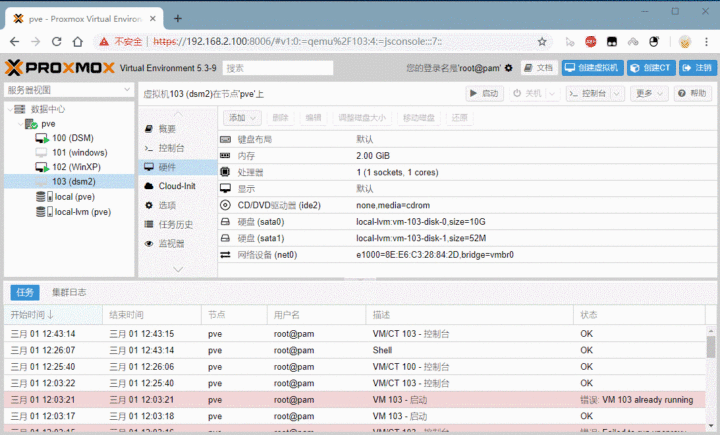Open the Console menu item
Image resolution: width=720 pixels, height=435 pixels.
coord(178,148)
